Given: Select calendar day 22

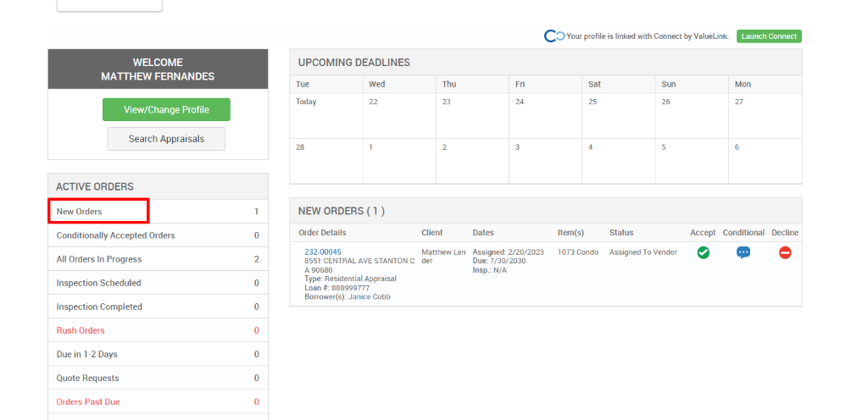Looking at the screenshot, I should [399, 115].
